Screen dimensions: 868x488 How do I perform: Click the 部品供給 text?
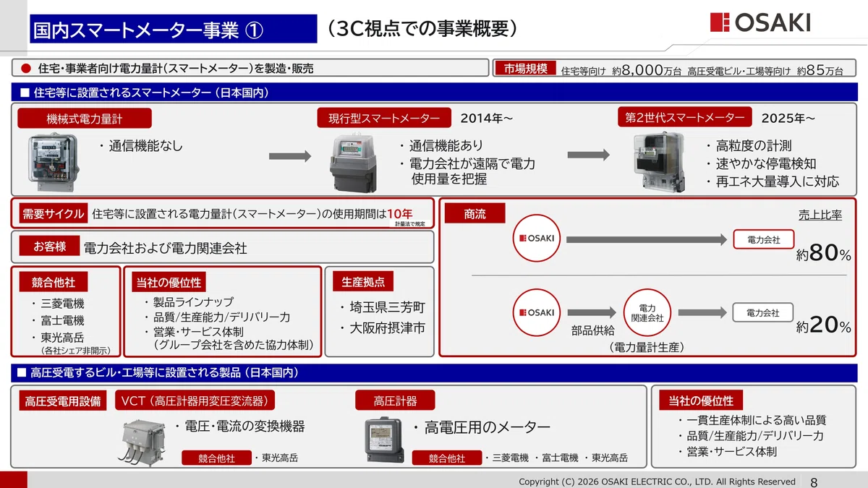pos(592,330)
